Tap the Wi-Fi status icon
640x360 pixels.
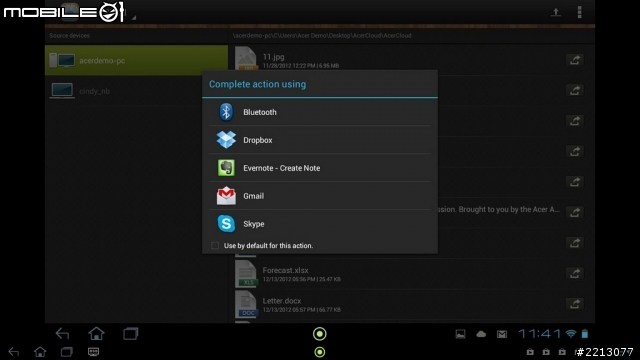(571, 334)
